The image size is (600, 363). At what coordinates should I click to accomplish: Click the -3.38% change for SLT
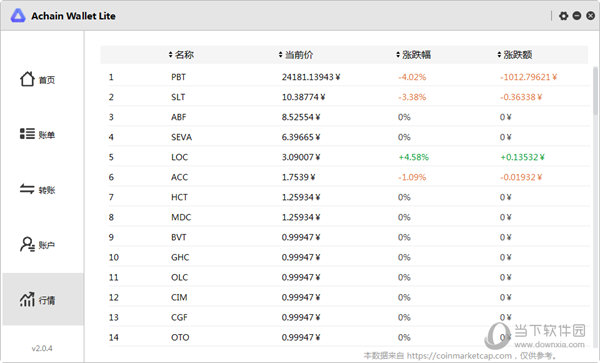pyautogui.click(x=412, y=97)
